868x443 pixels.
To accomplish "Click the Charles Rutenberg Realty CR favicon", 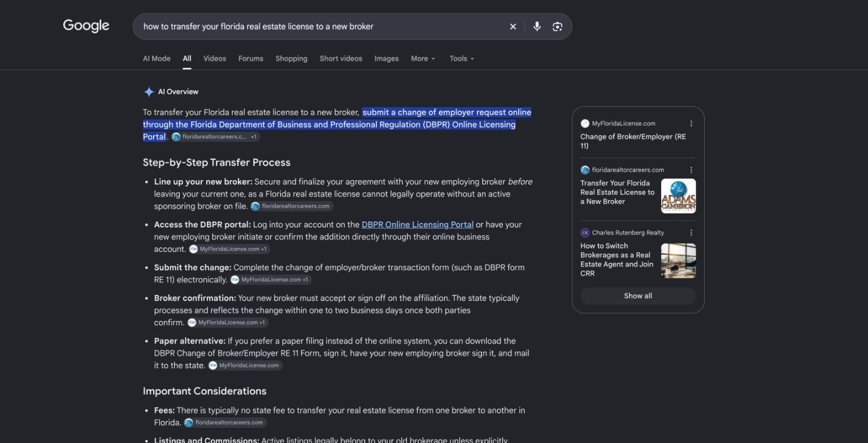I will pos(585,233).
